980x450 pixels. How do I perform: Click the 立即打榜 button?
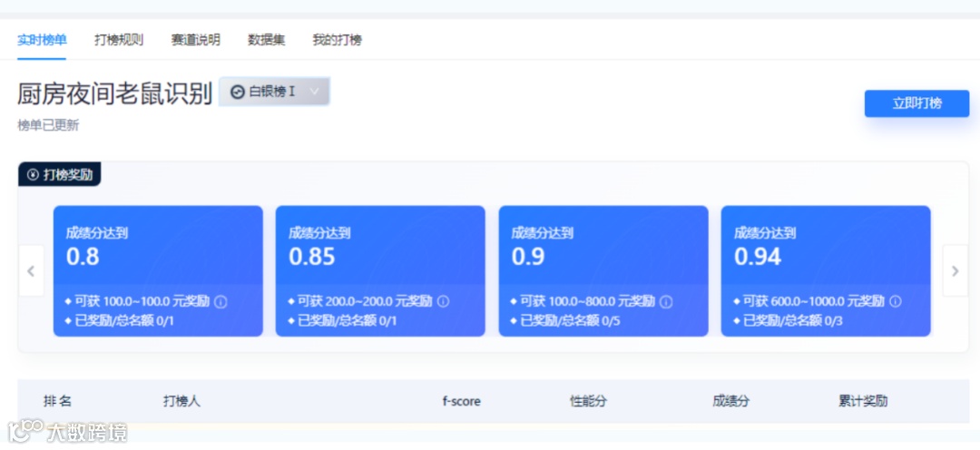pos(916,103)
